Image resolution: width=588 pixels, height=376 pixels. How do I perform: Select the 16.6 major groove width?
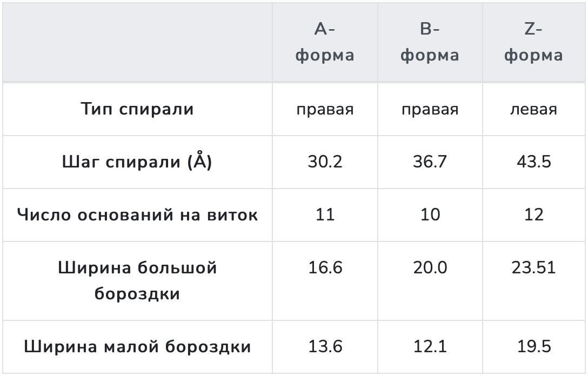point(325,268)
